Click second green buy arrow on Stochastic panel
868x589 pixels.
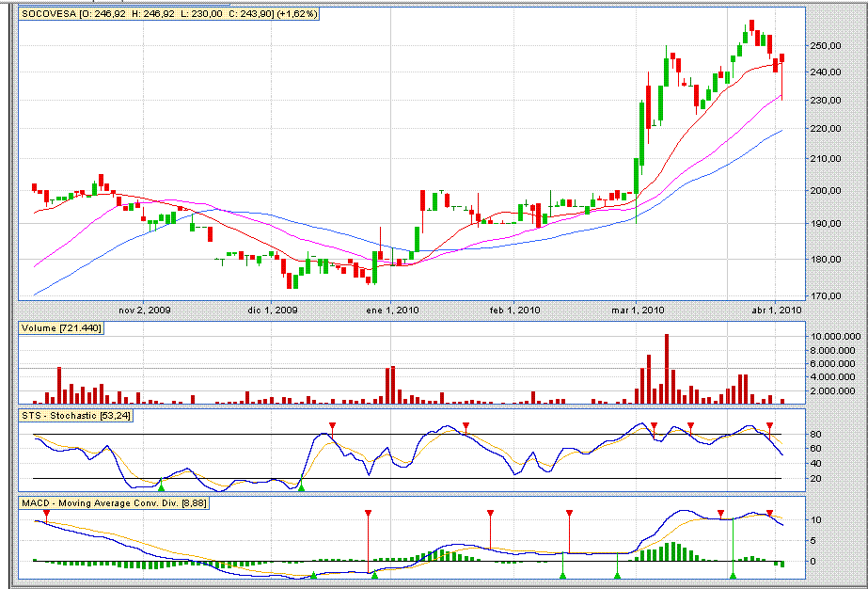[301, 486]
